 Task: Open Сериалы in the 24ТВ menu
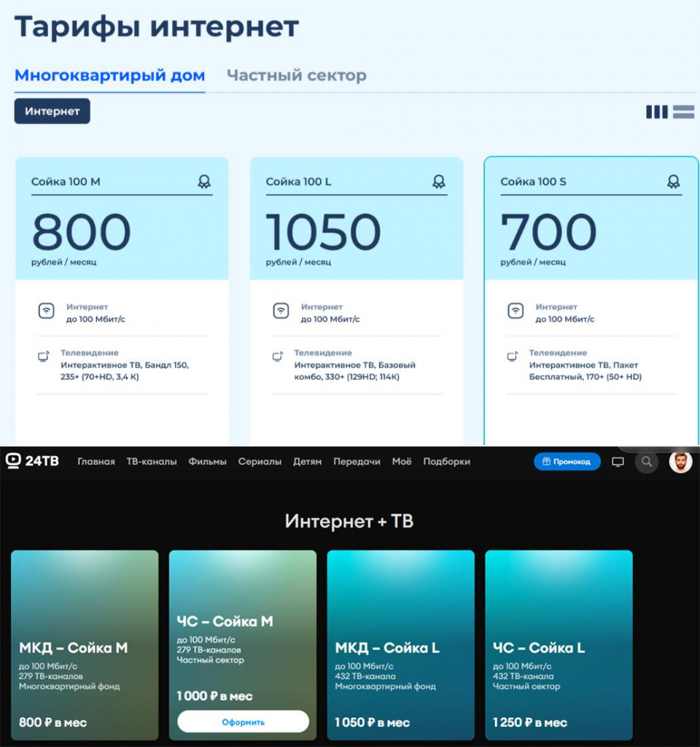[x=260, y=462]
